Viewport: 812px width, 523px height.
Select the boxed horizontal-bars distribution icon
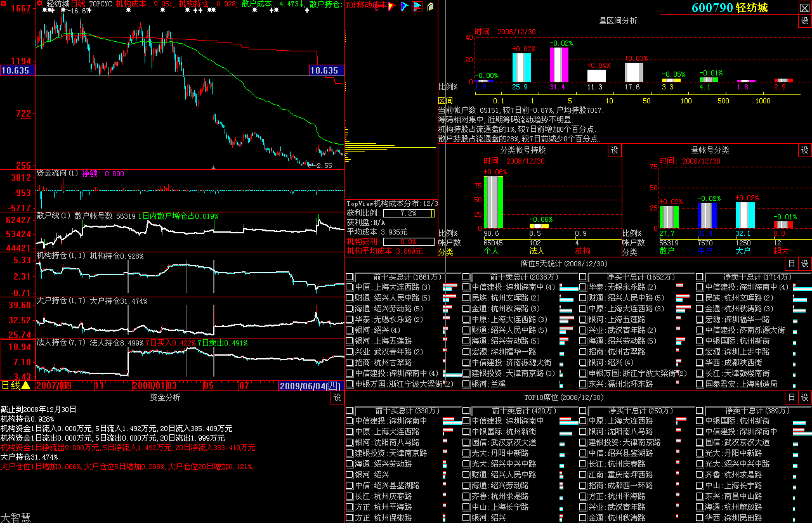point(417,6)
